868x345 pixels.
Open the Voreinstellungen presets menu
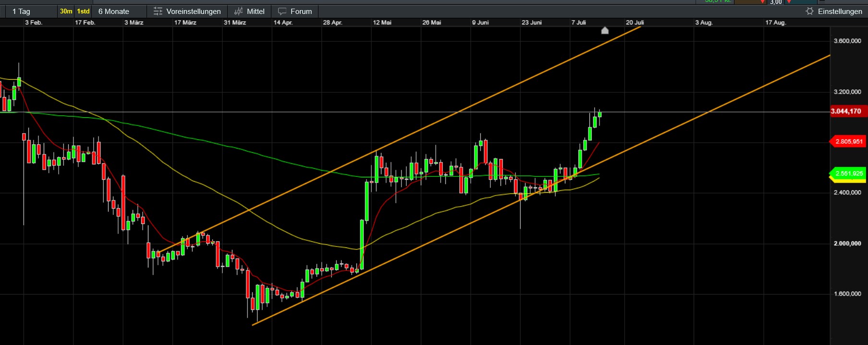pos(187,11)
